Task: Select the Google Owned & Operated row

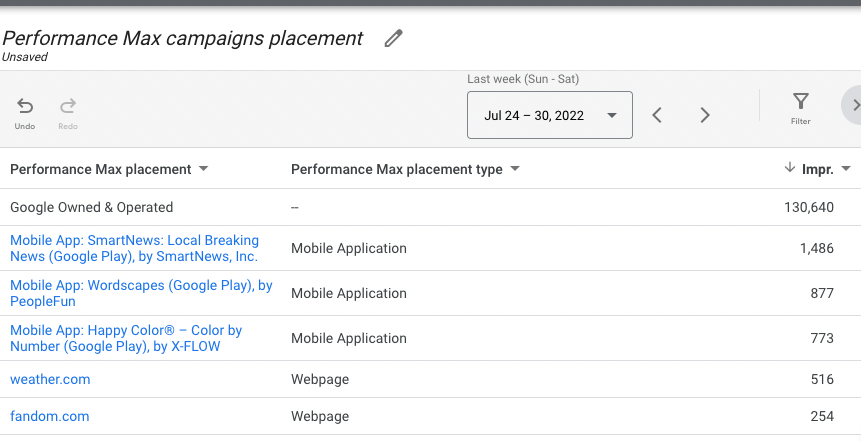Action: (92, 208)
